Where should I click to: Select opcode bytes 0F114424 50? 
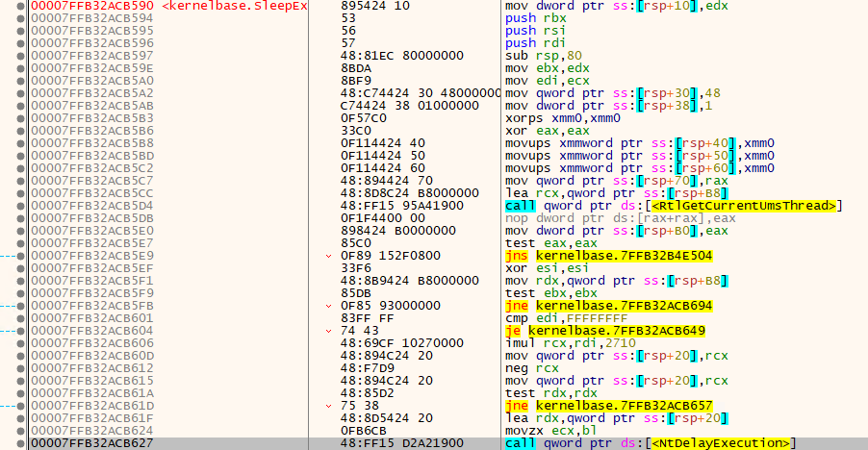coord(383,156)
